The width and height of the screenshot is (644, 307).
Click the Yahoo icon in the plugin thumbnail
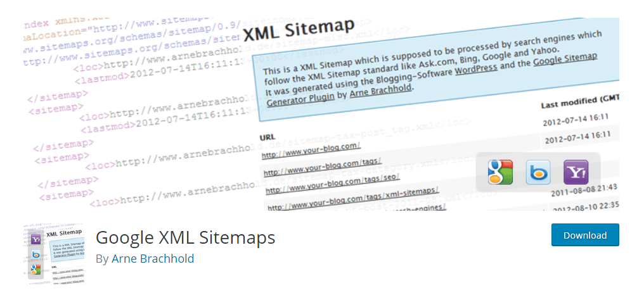pos(36,239)
